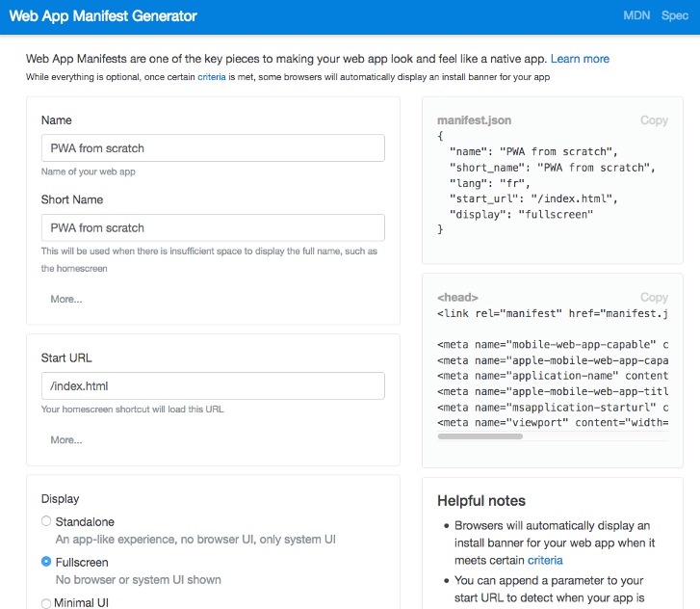Click the horizontal scrollbar in head code
700x609 pixels.
480,437
